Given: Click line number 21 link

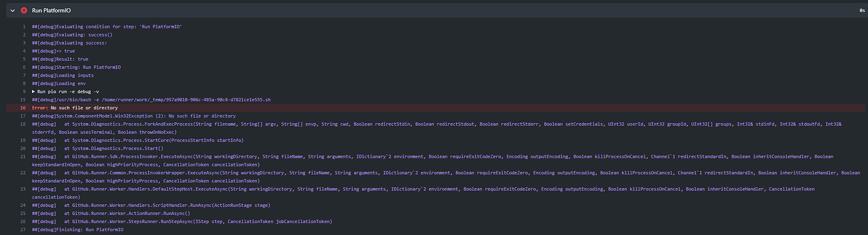Looking at the screenshot, I should coord(23,156).
